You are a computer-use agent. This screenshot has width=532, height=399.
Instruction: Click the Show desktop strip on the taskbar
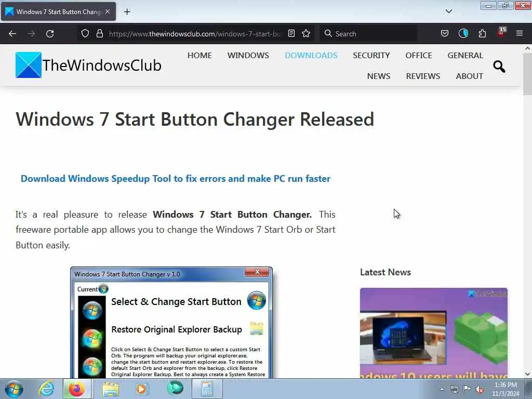coord(528,389)
